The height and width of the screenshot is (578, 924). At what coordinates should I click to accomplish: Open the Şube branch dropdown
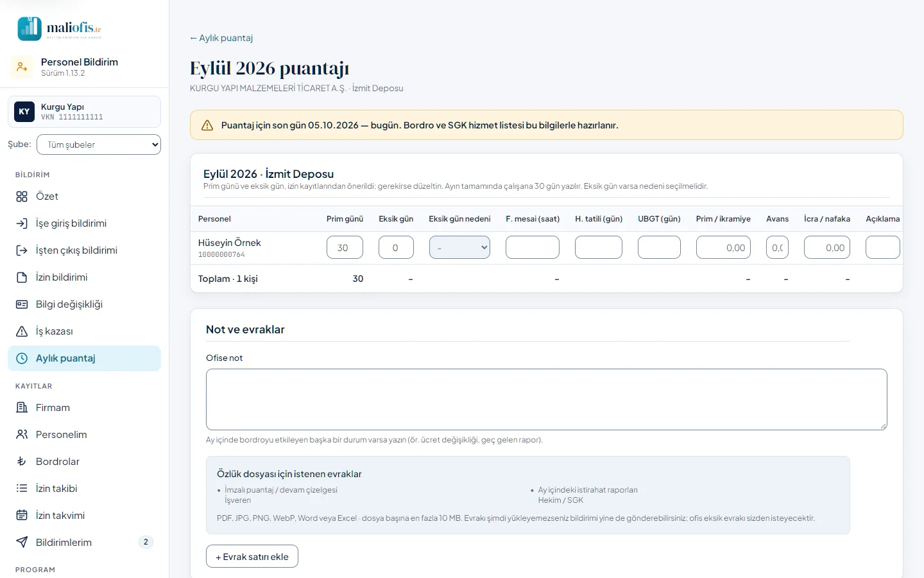pyautogui.click(x=99, y=144)
